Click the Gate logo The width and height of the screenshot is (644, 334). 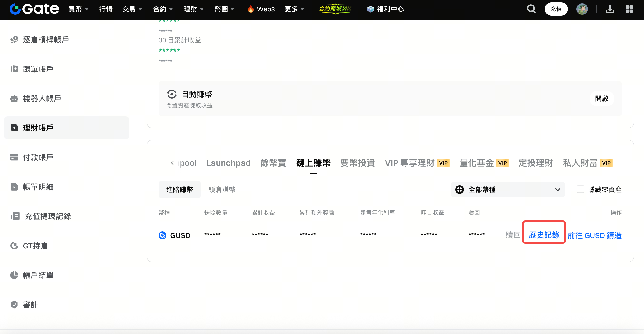(34, 9)
